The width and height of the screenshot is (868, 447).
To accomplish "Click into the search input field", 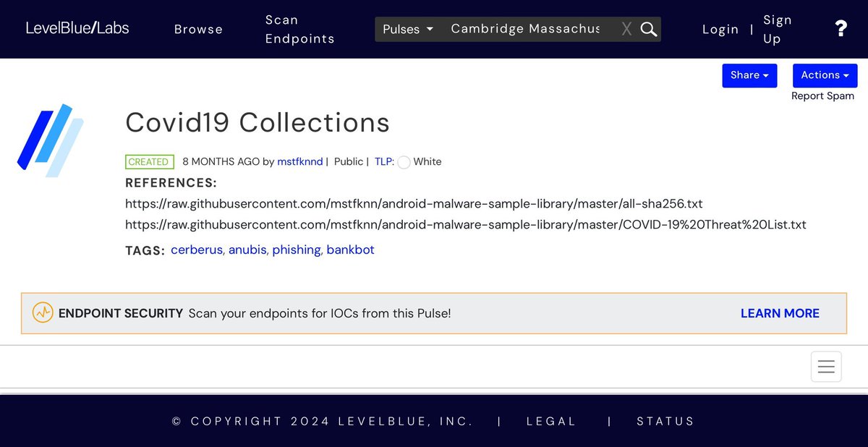I will pos(525,29).
